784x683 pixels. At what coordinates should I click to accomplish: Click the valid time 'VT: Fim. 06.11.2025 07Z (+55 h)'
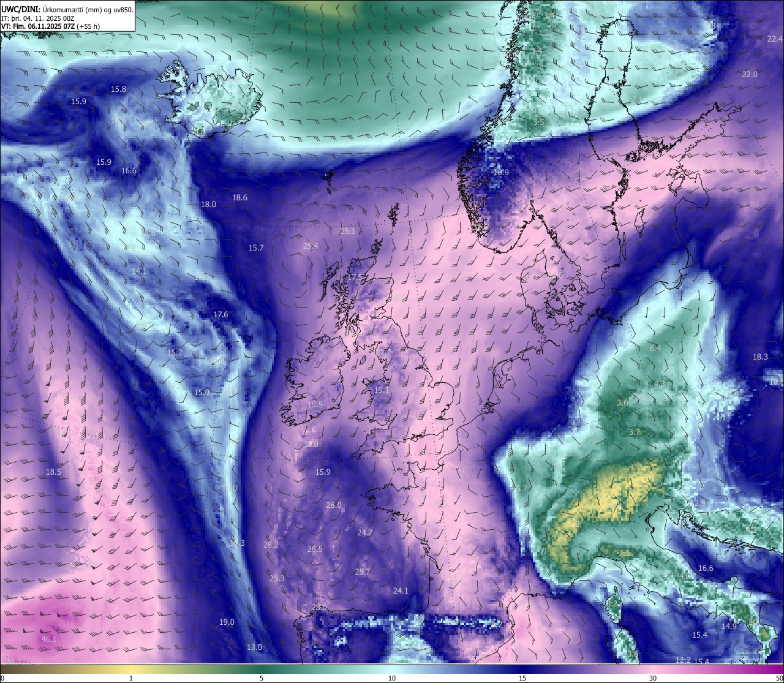50,26
